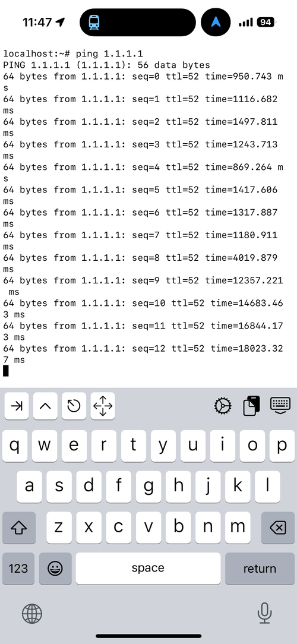Viewport: 297px width, 644px height.
Task: Tap the Tab key icon in terminal toolbar
Action: (x=17, y=406)
